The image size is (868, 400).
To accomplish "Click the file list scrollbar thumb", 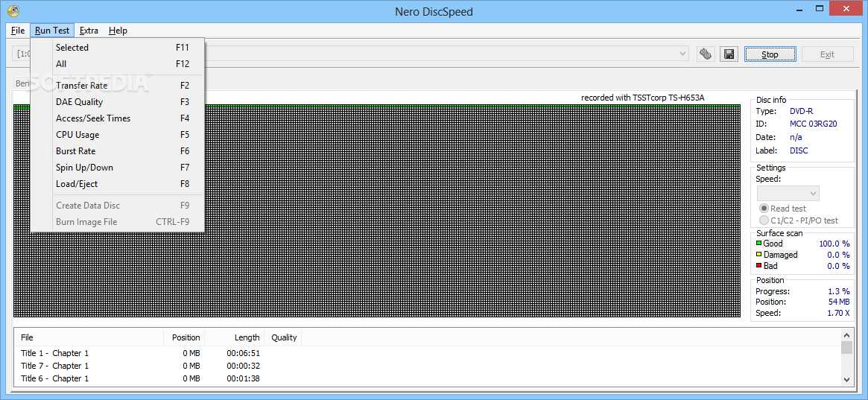I will tap(846, 347).
